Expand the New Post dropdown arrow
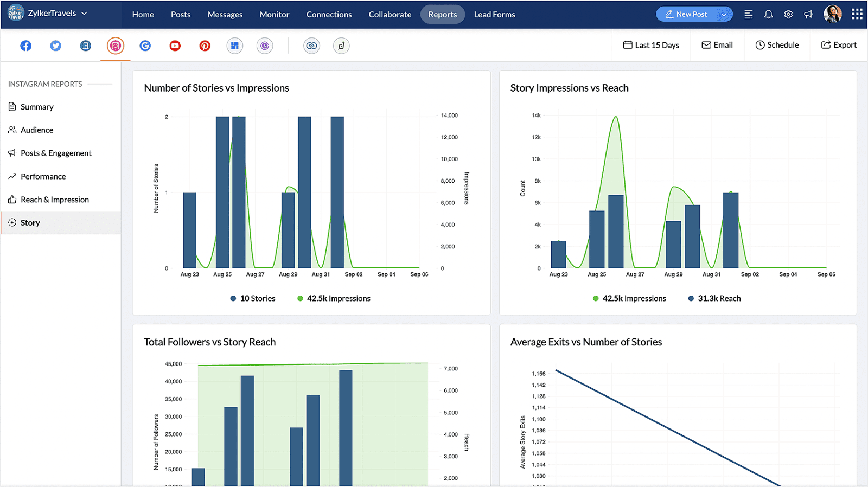 724,15
